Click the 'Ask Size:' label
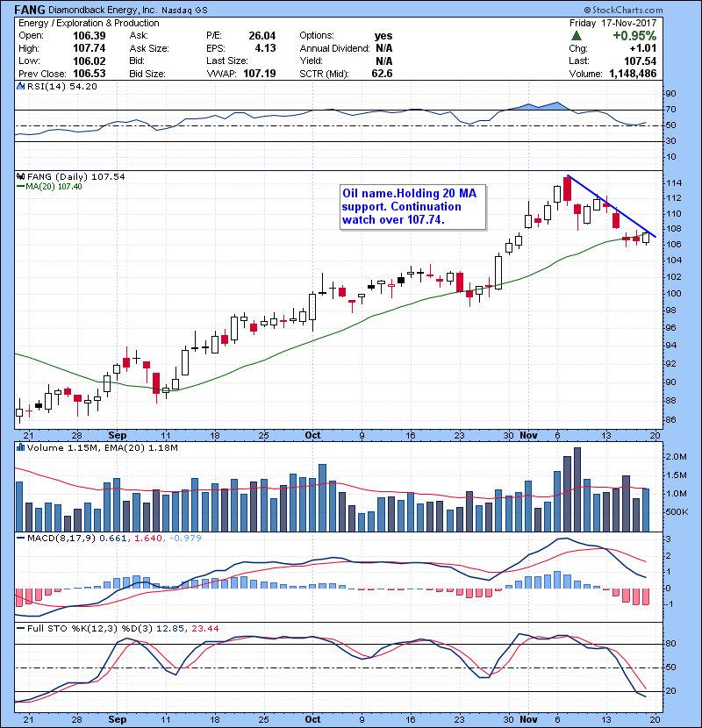Viewport: 702px width, 728px height. pos(149,48)
